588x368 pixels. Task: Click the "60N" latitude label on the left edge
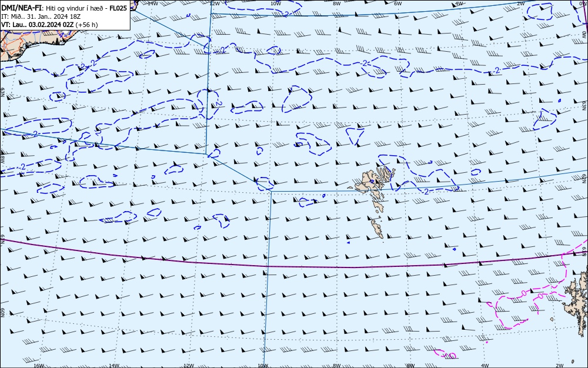pos(2,313)
